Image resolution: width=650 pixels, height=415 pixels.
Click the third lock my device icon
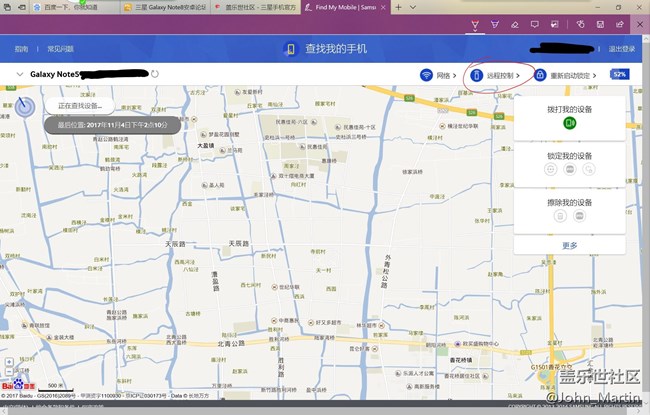point(589,169)
